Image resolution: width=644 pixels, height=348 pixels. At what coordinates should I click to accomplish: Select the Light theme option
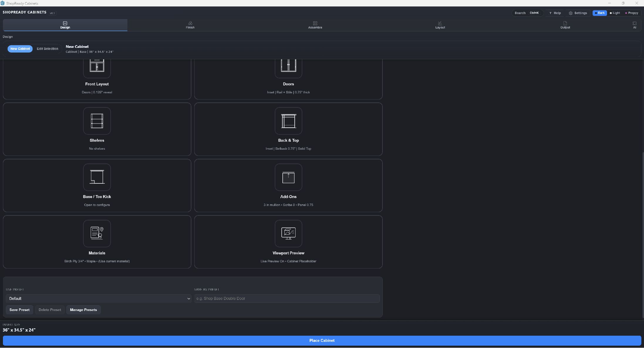pos(615,13)
